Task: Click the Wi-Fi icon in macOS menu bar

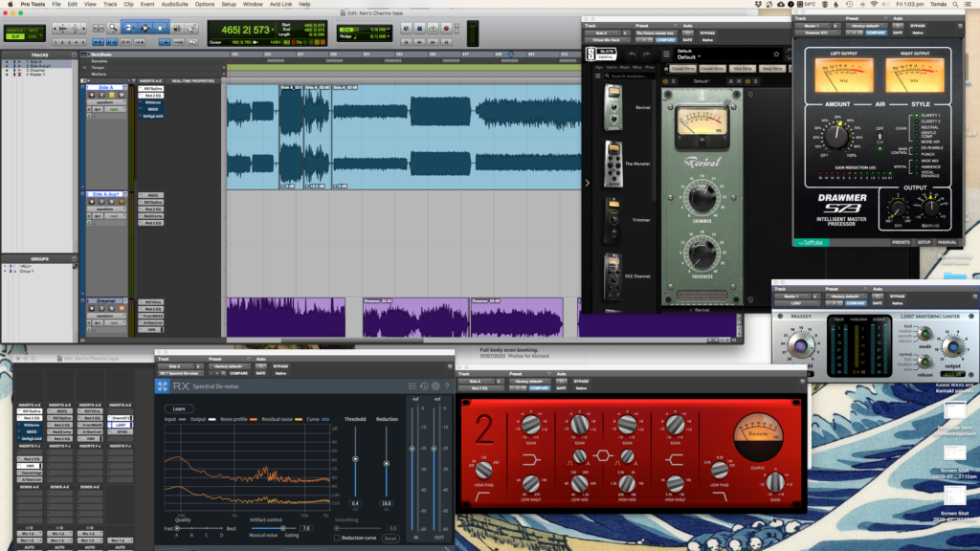Action: (x=874, y=5)
